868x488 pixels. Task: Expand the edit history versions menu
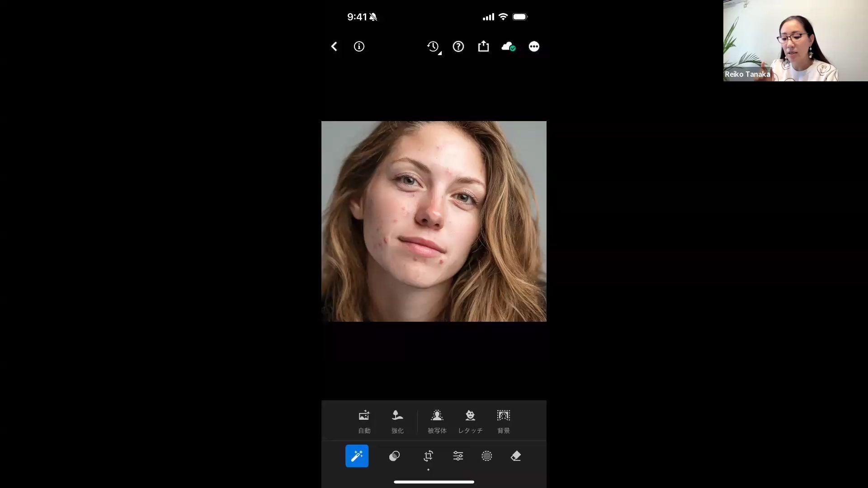(x=433, y=47)
